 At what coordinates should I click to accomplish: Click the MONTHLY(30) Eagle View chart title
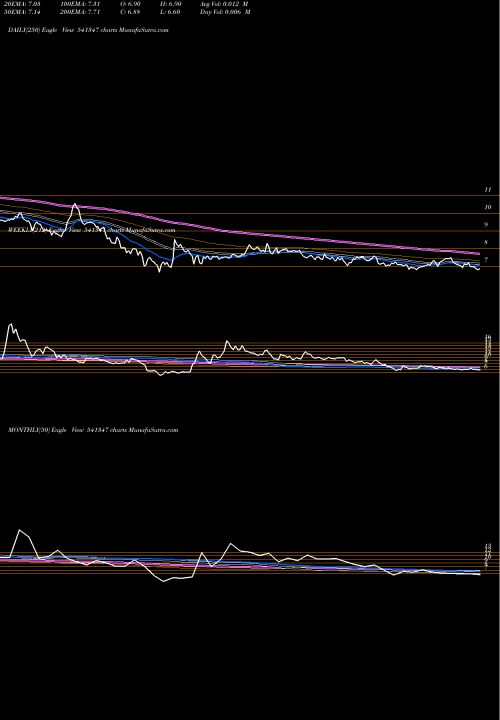tap(93, 430)
